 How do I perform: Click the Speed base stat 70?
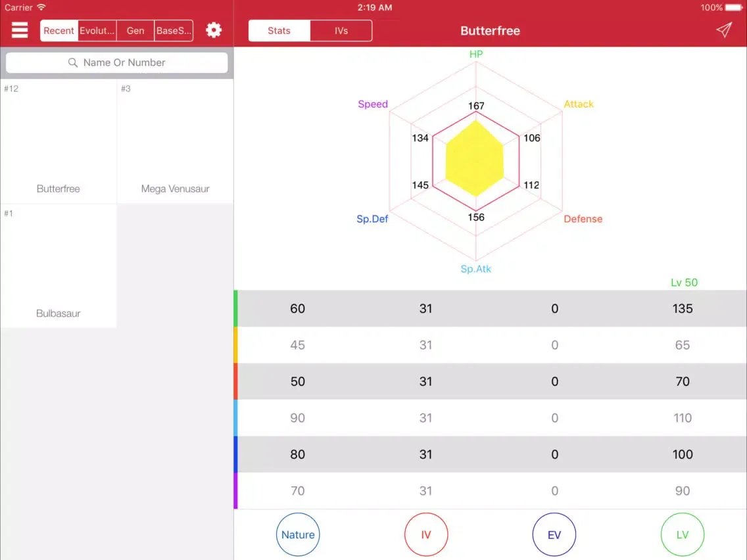point(298,490)
